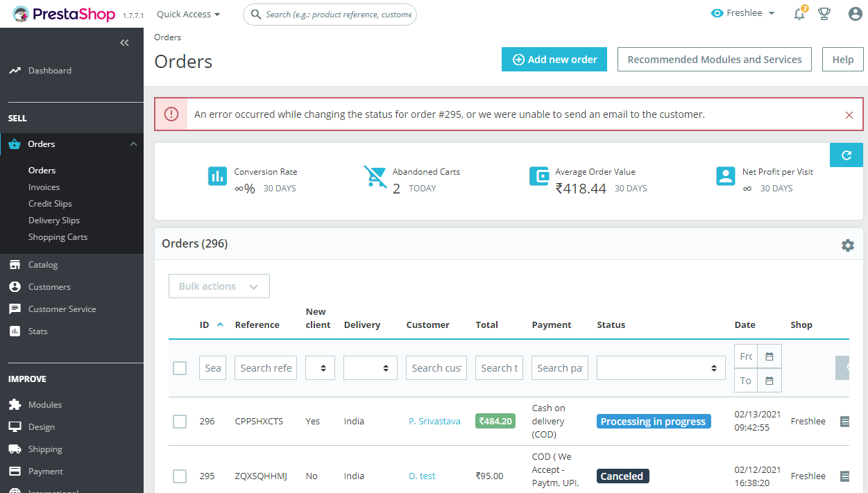This screenshot has width=868, height=493.
Task: Open the Status filter dropdown
Action: coord(661,368)
